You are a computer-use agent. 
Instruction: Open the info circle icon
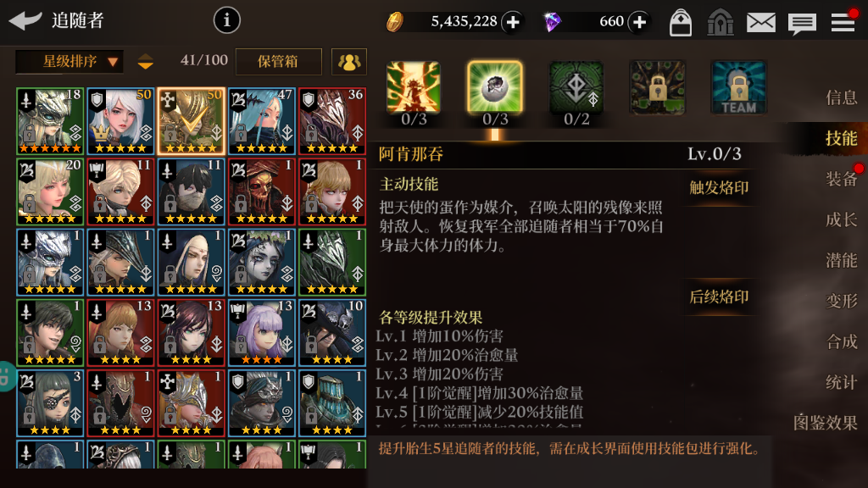click(x=227, y=20)
